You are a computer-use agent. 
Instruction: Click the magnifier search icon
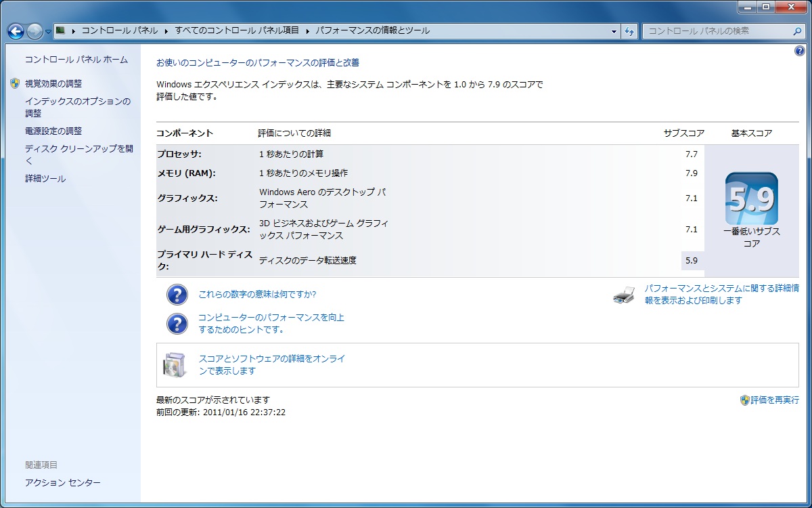(797, 31)
